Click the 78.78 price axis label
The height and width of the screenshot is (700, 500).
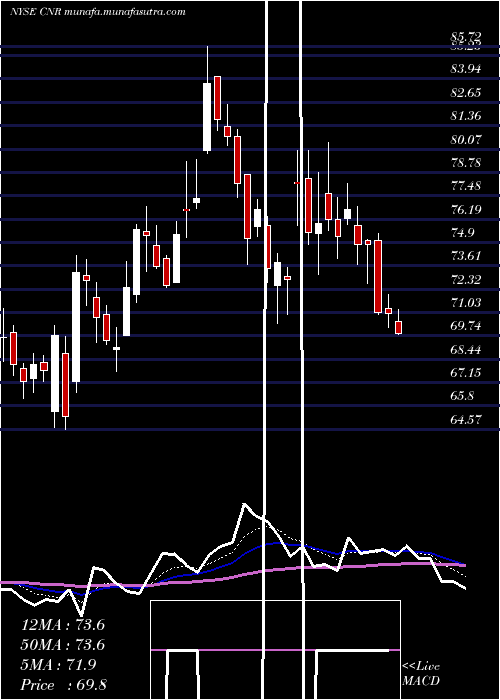[466, 163]
